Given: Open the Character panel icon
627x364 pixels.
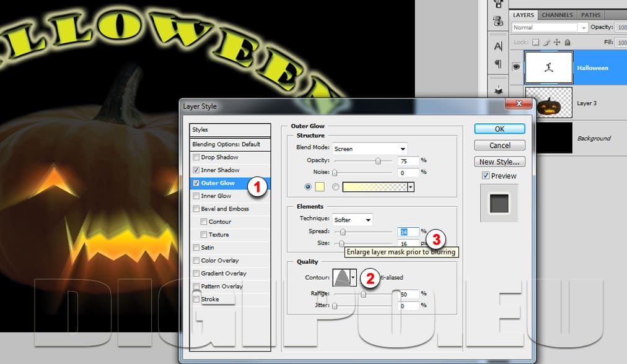Looking at the screenshot, I should tap(498, 46).
